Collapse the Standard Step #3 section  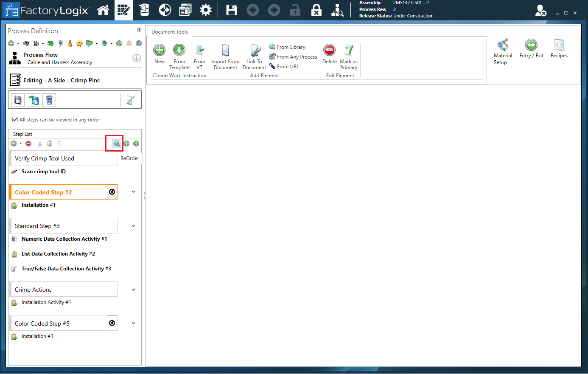tap(133, 225)
